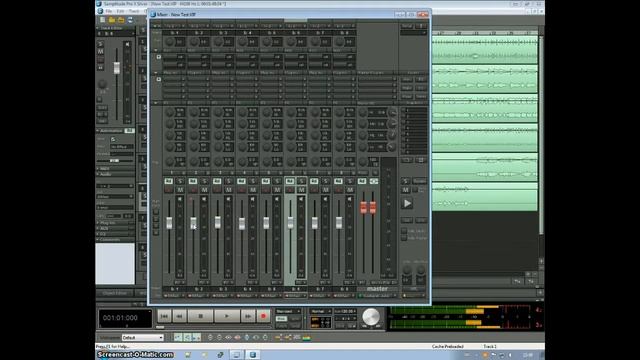Jump to start with transport skip-back button
The image size is (640, 360).
(164, 316)
